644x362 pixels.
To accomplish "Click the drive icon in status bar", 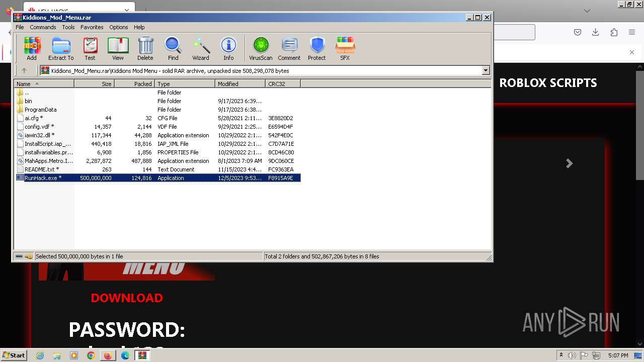I will [x=19, y=256].
